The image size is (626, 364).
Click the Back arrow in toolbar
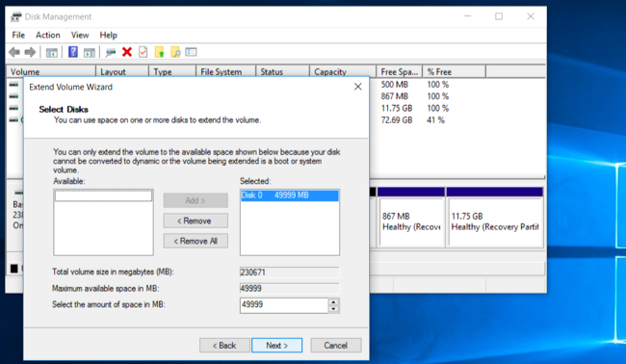click(x=14, y=52)
